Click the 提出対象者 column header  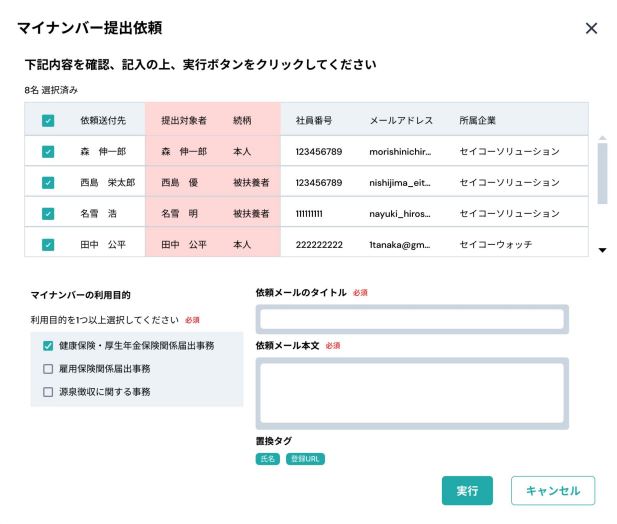pyautogui.click(x=184, y=120)
